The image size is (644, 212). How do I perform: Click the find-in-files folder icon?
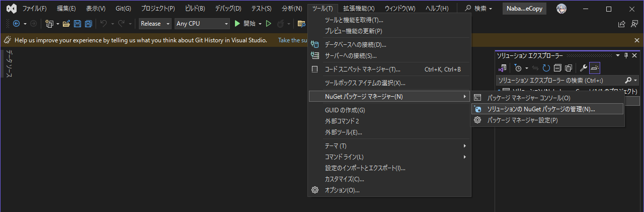301,24
